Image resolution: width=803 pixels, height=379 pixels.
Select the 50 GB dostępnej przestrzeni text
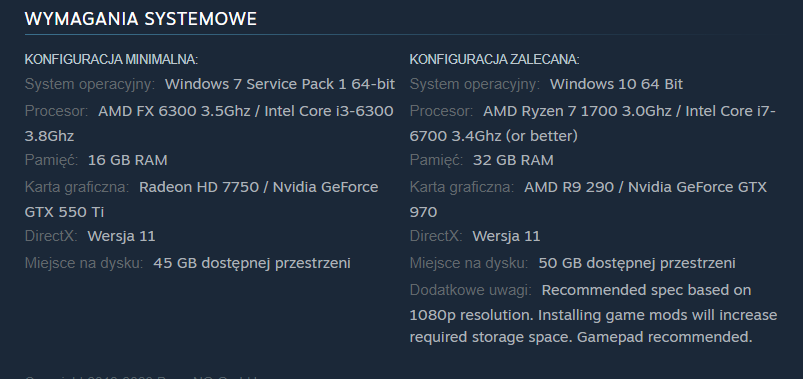pos(637,263)
